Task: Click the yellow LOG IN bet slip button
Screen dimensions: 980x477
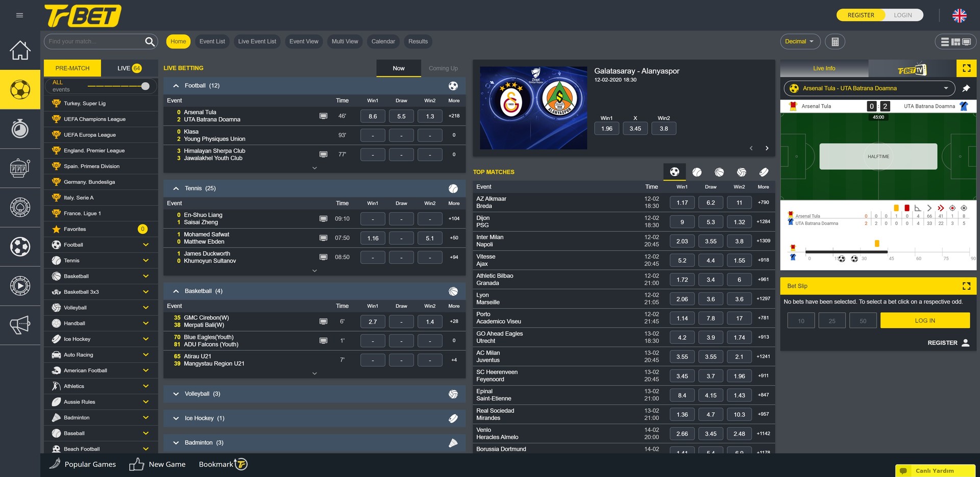Action: click(x=925, y=321)
